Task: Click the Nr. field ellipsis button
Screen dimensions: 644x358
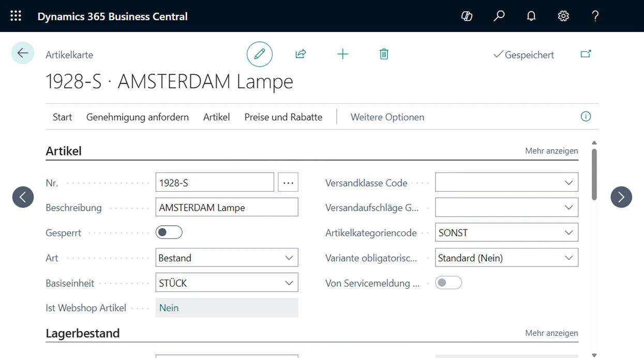Action: coord(288,182)
